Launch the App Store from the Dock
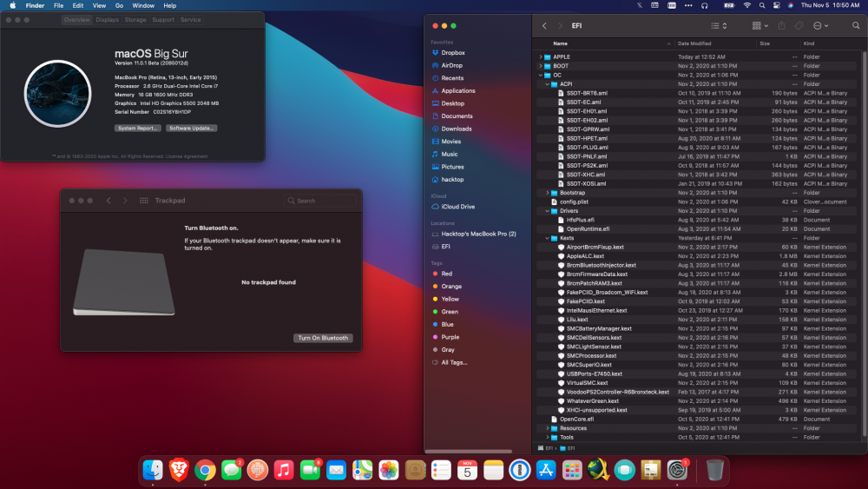The width and height of the screenshot is (868, 489). point(546,471)
